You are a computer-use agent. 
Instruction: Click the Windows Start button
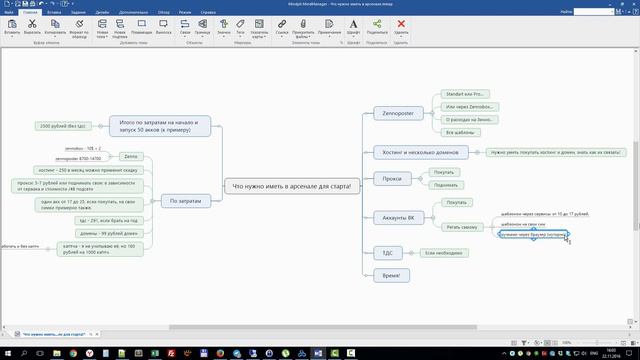(7, 353)
